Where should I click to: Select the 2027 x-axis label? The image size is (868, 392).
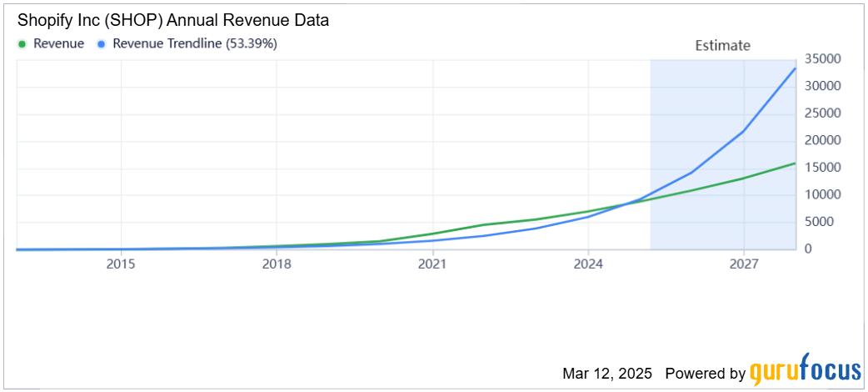743,264
